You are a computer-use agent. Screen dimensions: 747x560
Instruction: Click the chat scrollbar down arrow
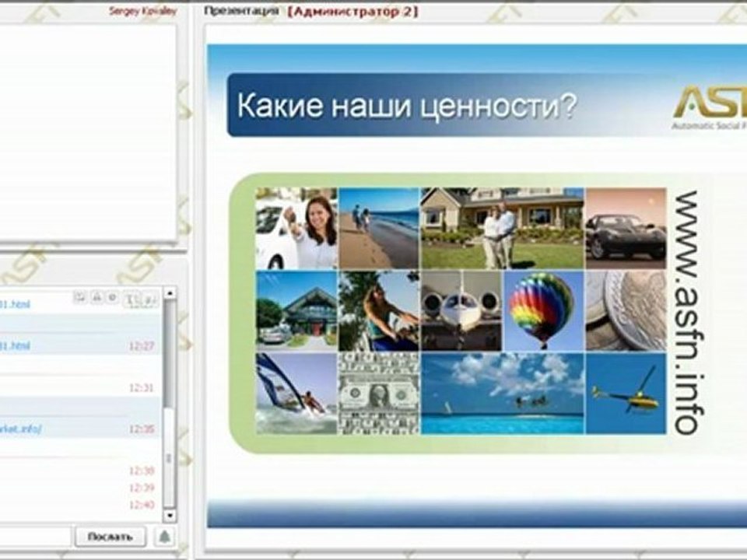coord(169,515)
